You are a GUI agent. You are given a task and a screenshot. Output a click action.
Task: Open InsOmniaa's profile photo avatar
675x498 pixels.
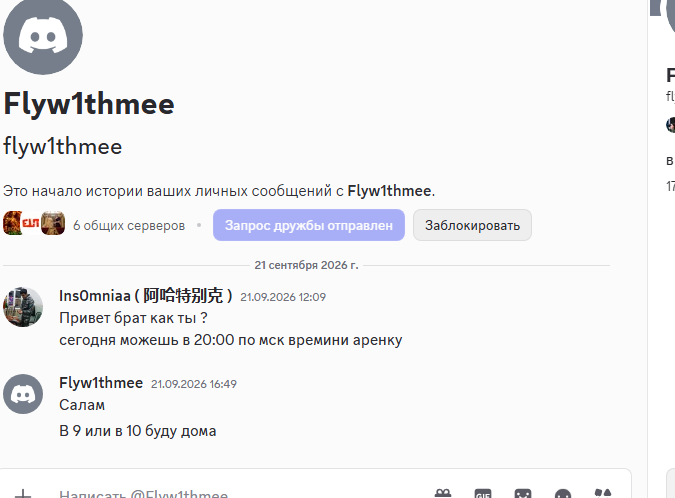coord(23,307)
